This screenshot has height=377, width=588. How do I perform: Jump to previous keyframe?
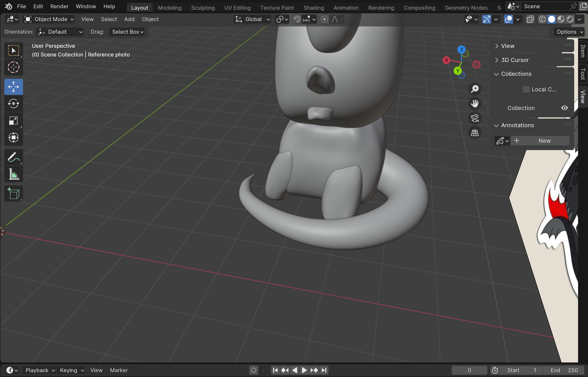[285, 370]
